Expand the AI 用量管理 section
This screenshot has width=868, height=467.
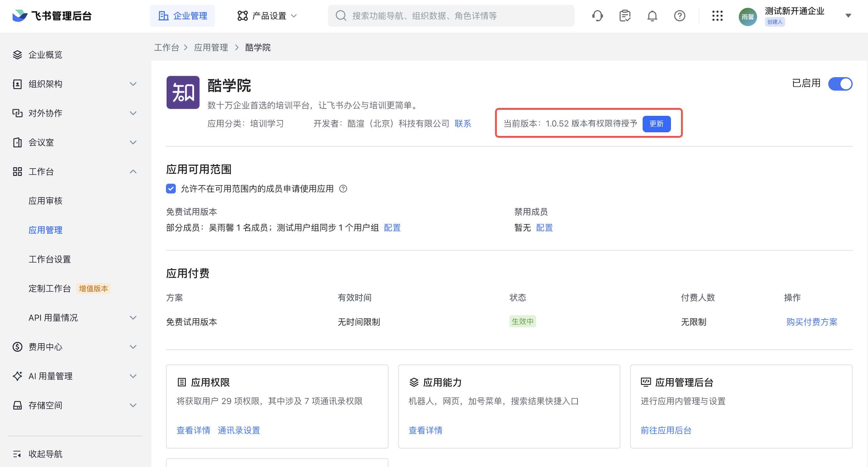click(133, 376)
